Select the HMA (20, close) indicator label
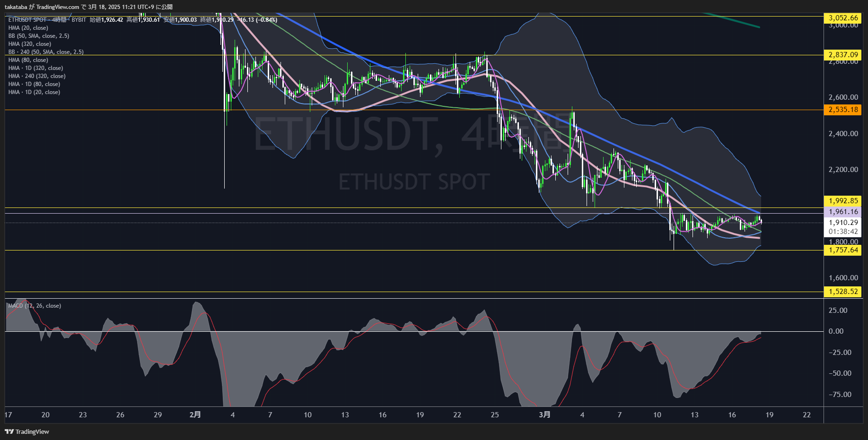 pyautogui.click(x=28, y=28)
